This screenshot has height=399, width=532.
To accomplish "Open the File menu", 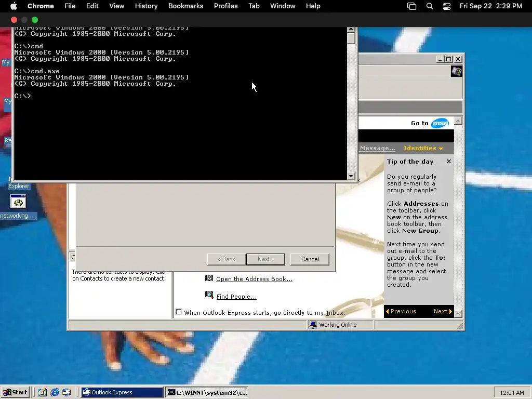I will (x=70, y=6).
